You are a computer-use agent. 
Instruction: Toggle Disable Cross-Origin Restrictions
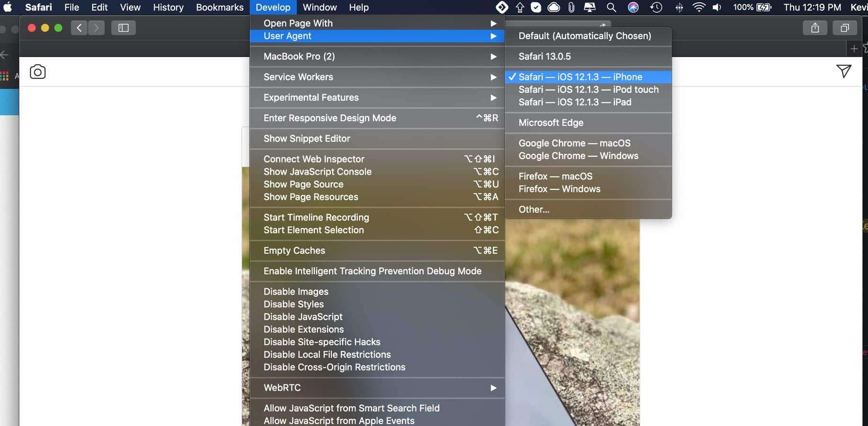click(377, 367)
